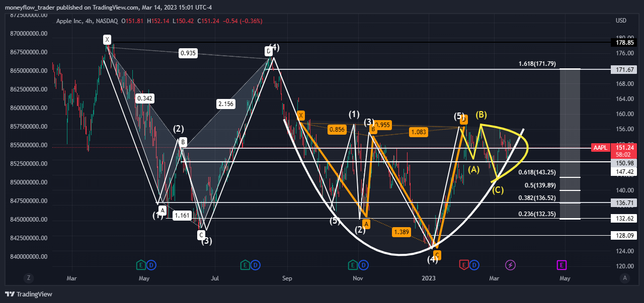
Task: Open the Apple Inc, 4h, NASDAQ symbol title
Action: pos(87,21)
